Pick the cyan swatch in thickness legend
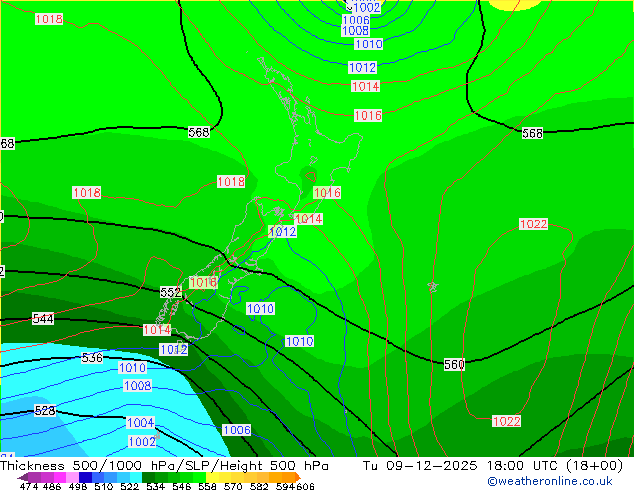Viewport: 634px width, 490px height. tap(136, 477)
